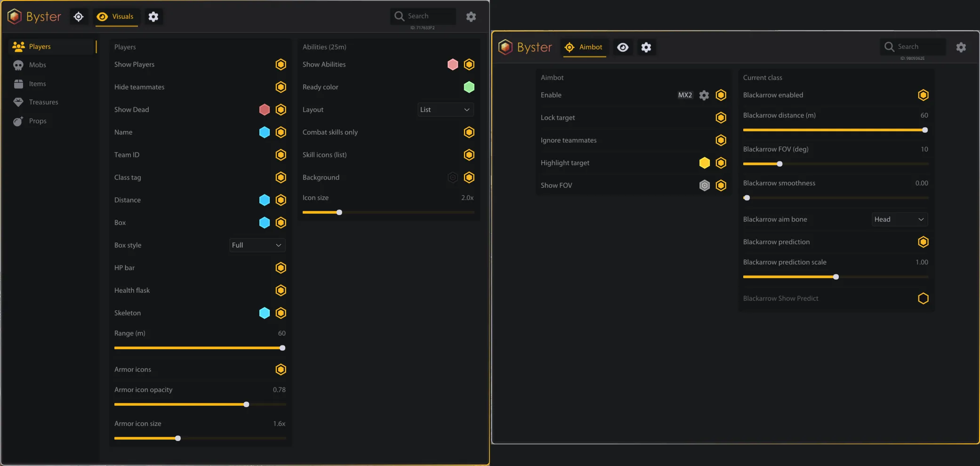
Task: Click Armor icon size slider handle
Action: 178,439
